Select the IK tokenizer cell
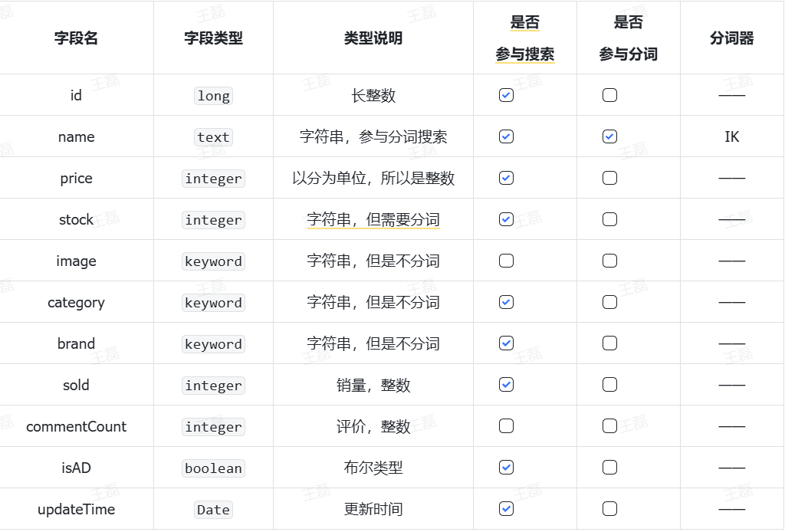The image size is (785, 532). [731, 136]
